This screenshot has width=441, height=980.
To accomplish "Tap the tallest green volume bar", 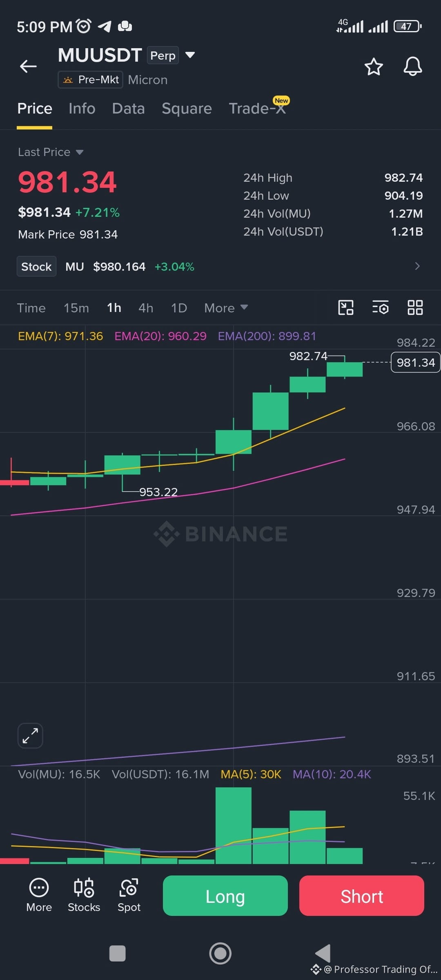I will click(233, 825).
